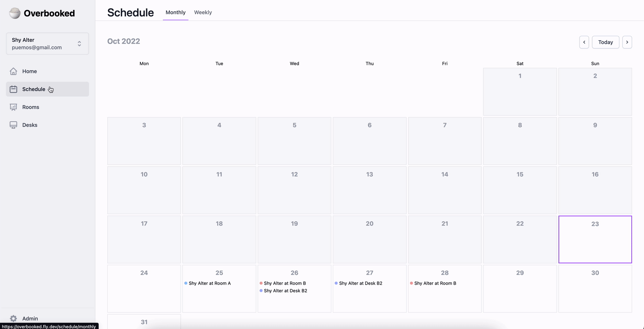Select day 14 in calendar
Screen dimensions: 644x329
pyautogui.click(x=445, y=190)
